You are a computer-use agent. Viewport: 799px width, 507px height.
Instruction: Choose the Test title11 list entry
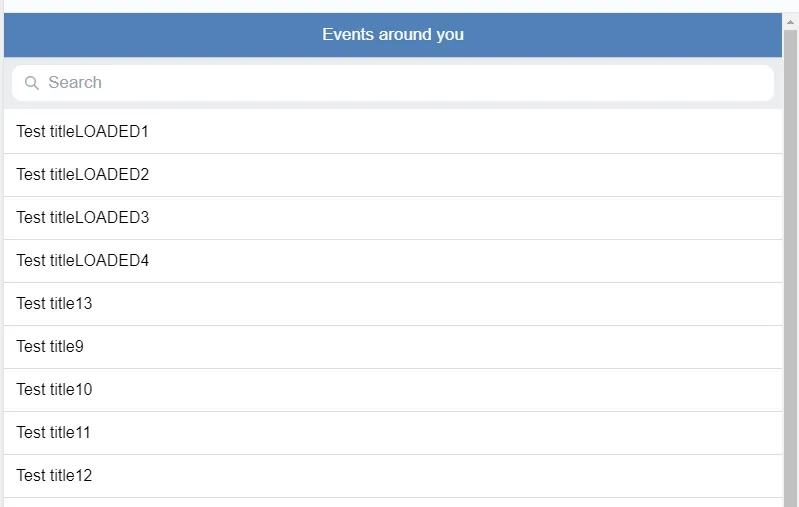54,432
